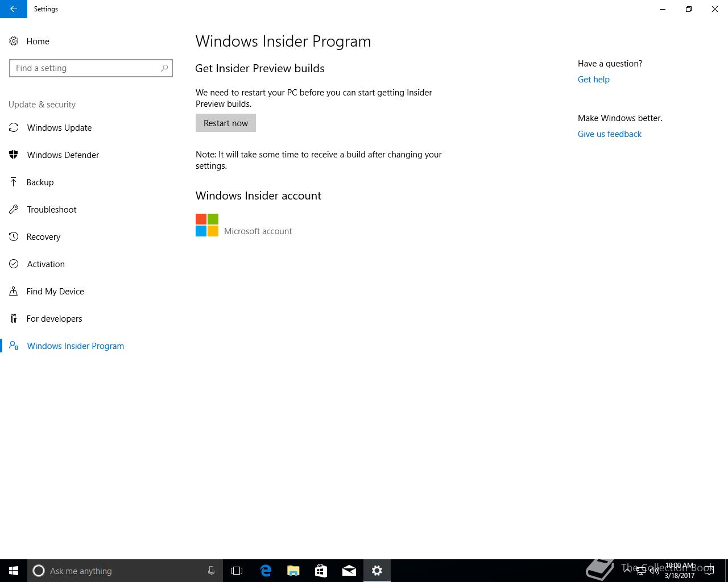Viewport: 728px width, 582px height.
Task: Click the volume speaker tray icon
Action: (655, 571)
